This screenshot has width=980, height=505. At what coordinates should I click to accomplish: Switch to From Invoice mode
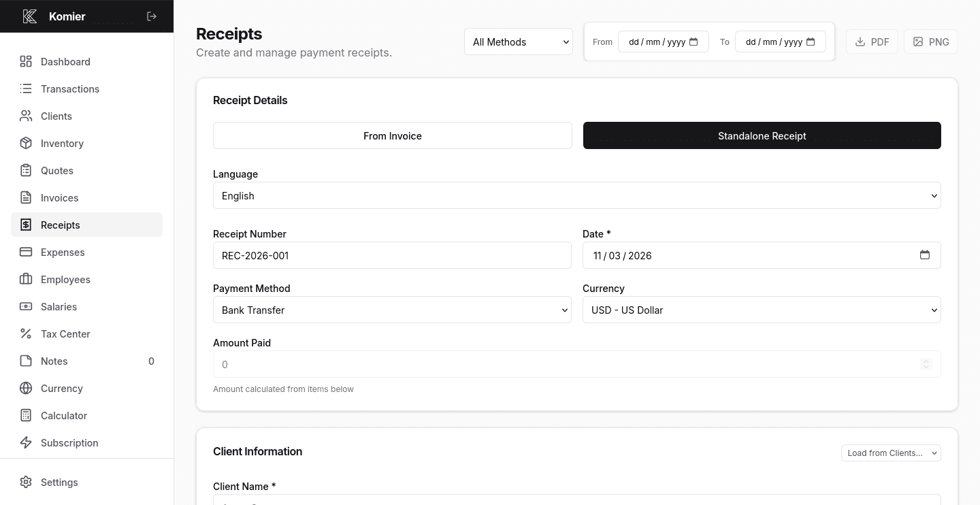tap(392, 135)
